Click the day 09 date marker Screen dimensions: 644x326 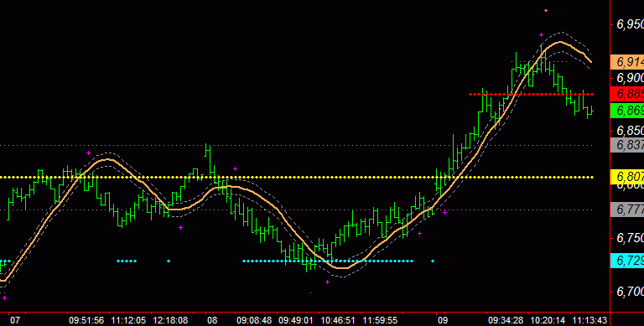(x=442, y=320)
